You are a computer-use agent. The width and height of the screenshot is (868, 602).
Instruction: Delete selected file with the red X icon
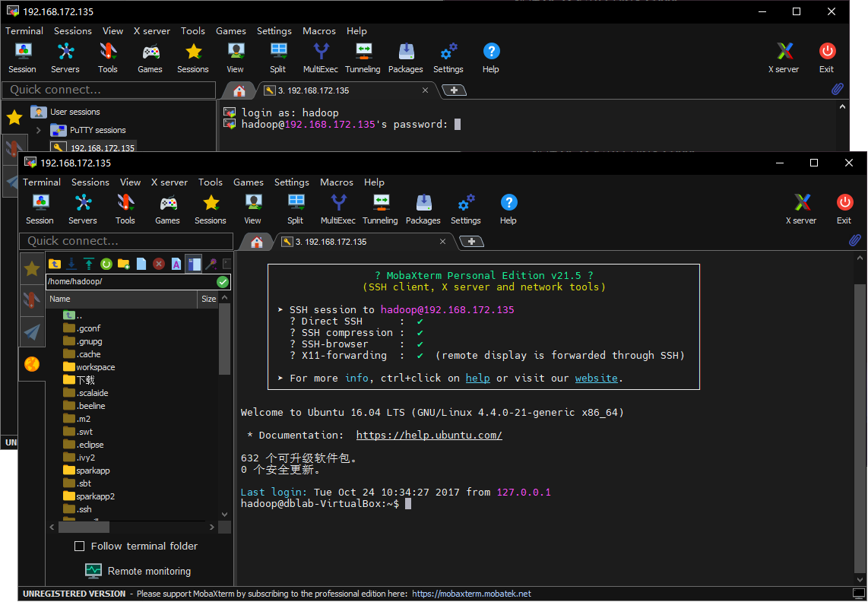pyautogui.click(x=159, y=265)
